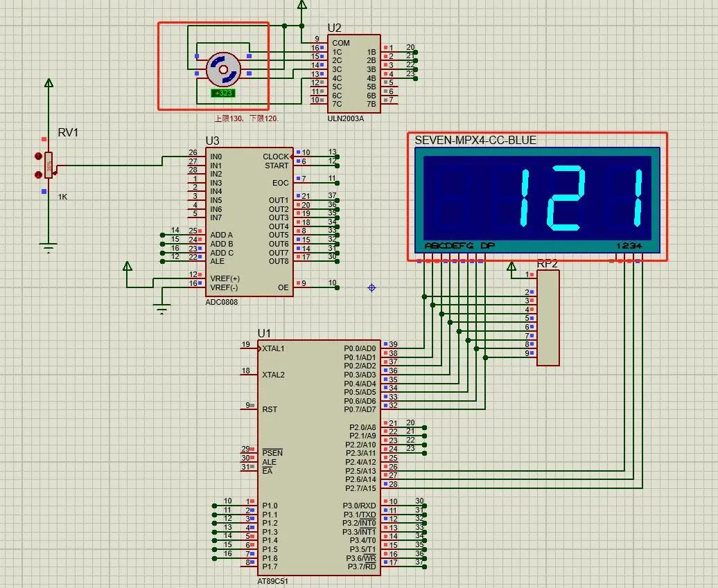Click the 1B pin label on U2

click(371, 52)
